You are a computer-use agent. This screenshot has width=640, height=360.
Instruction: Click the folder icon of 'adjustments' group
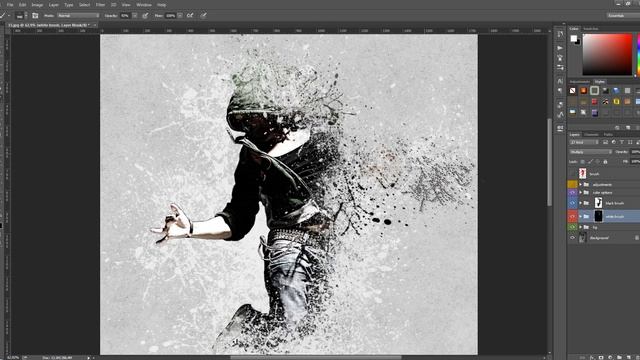tap(586, 184)
